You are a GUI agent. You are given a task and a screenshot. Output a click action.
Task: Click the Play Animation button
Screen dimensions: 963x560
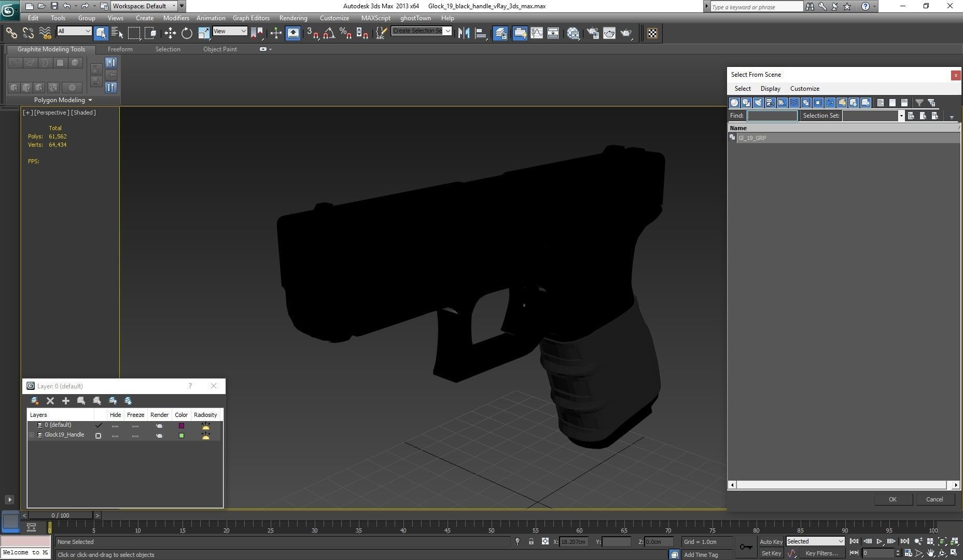point(880,541)
